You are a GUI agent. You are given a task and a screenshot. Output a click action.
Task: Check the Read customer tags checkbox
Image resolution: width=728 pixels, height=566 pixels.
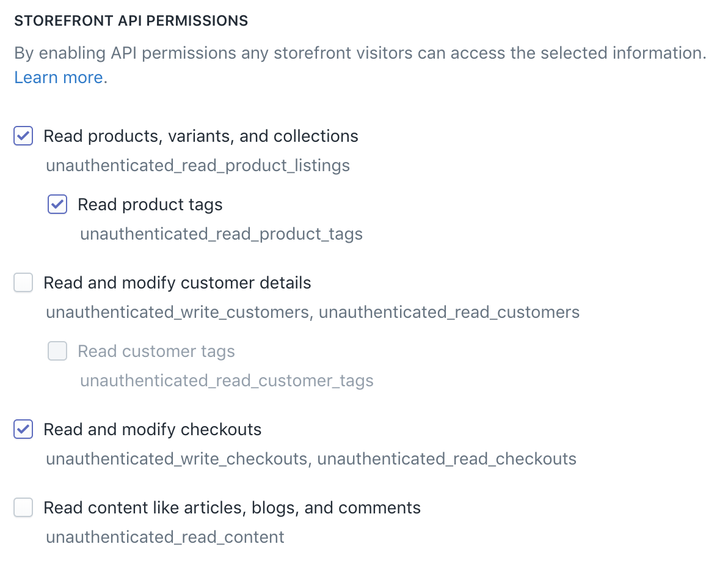click(x=57, y=351)
